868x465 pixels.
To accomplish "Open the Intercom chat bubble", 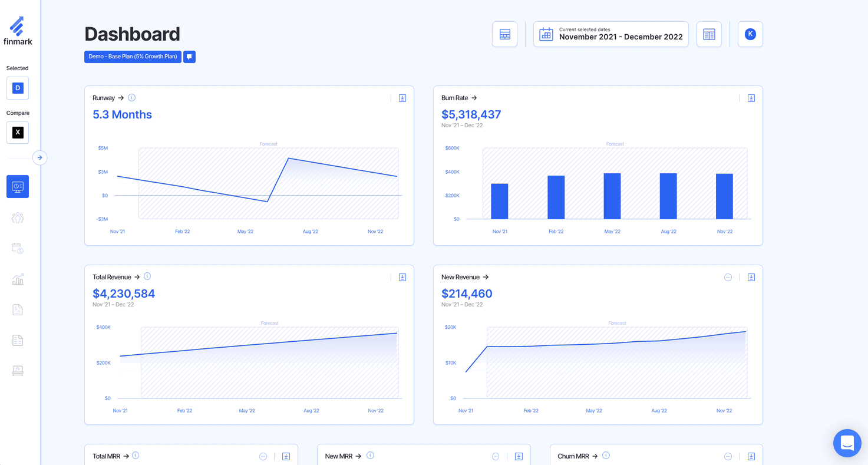I will tap(847, 443).
